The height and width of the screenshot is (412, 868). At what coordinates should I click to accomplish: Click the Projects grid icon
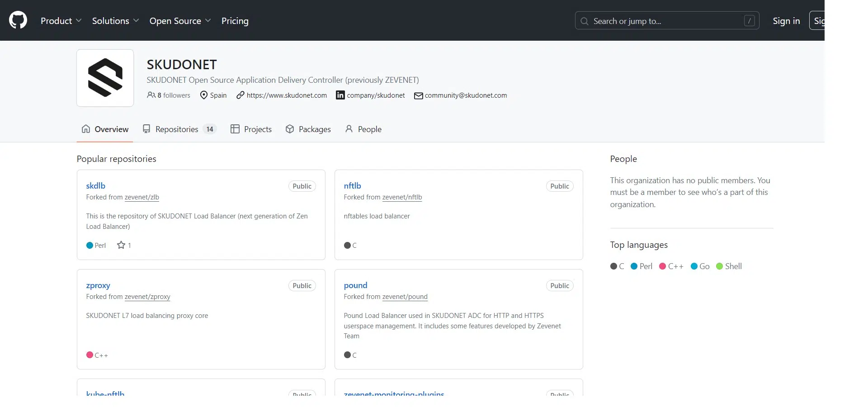tap(235, 129)
